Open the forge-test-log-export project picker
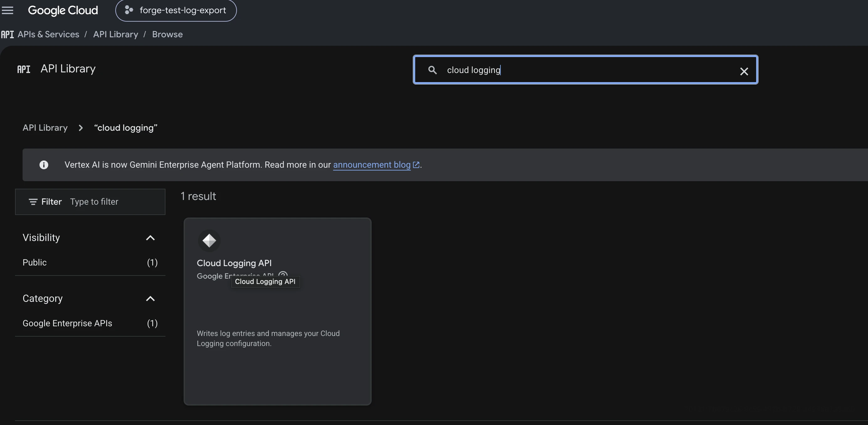 pyautogui.click(x=176, y=10)
